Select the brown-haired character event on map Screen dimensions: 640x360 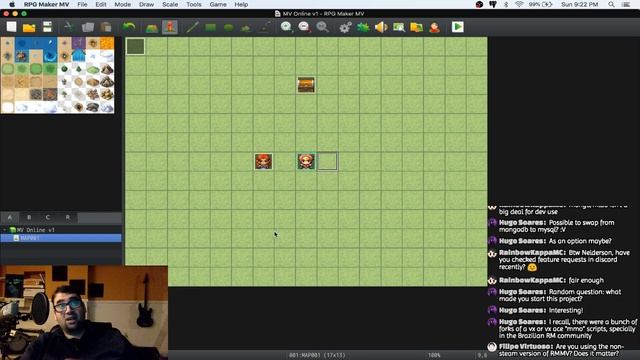tap(306, 161)
